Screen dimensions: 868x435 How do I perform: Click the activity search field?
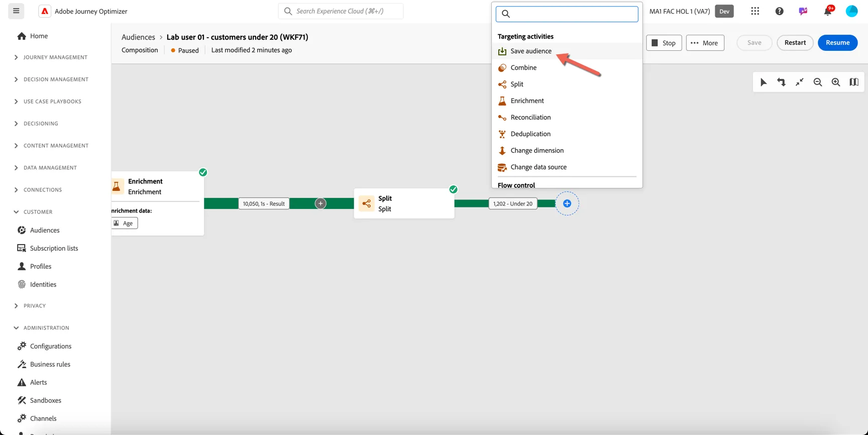click(567, 14)
